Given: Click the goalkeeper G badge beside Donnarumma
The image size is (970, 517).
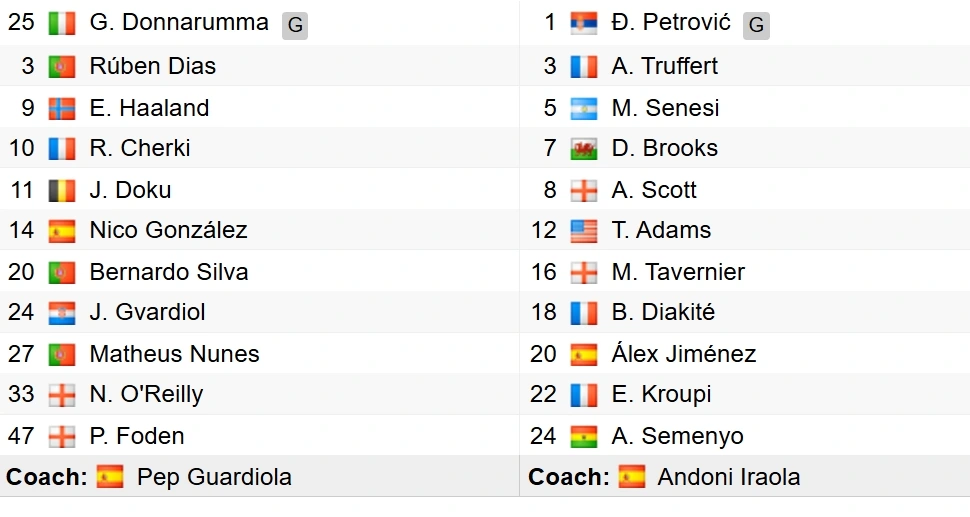Looking at the screenshot, I should [x=294, y=25].
